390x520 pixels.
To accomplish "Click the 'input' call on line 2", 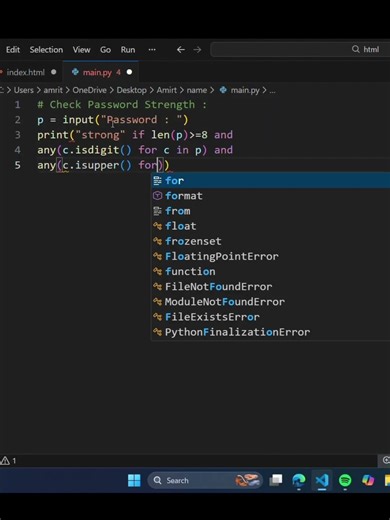I will pos(78,120).
